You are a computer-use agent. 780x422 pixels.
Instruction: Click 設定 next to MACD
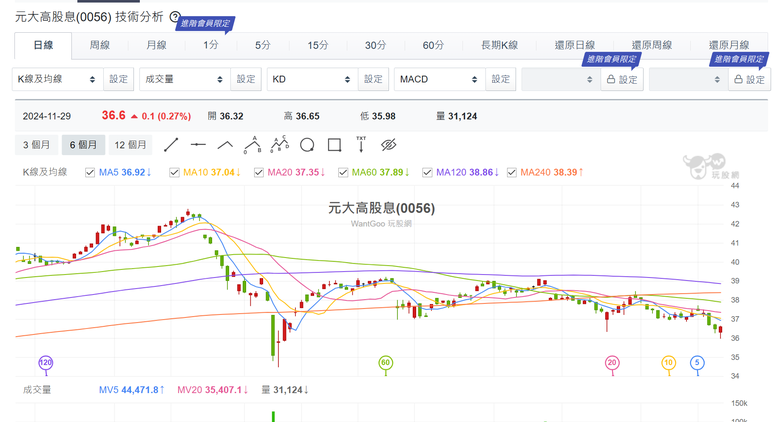coord(501,79)
